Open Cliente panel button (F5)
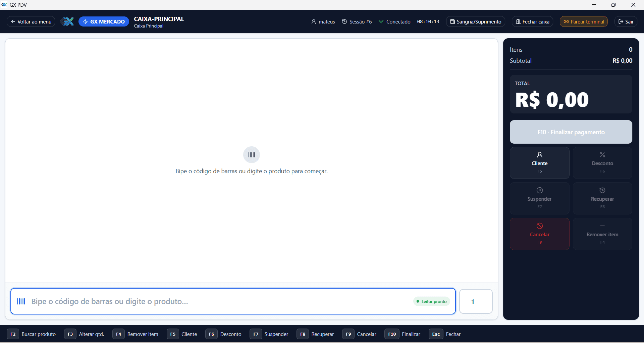Viewport: 644px width, 343px height. [539, 163]
